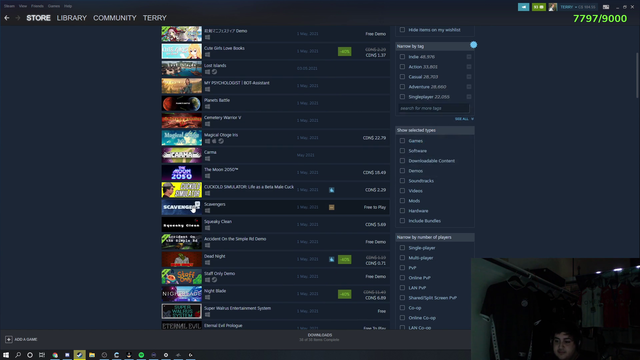
Task: Switch to the LIBRARY tab
Action: (72, 18)
